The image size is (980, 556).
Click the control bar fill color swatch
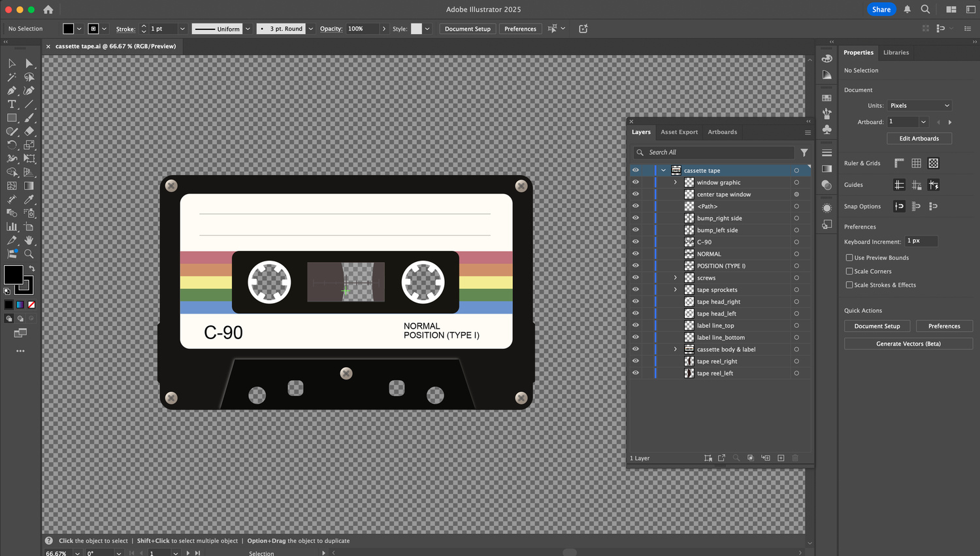click(x=68, y=29)
